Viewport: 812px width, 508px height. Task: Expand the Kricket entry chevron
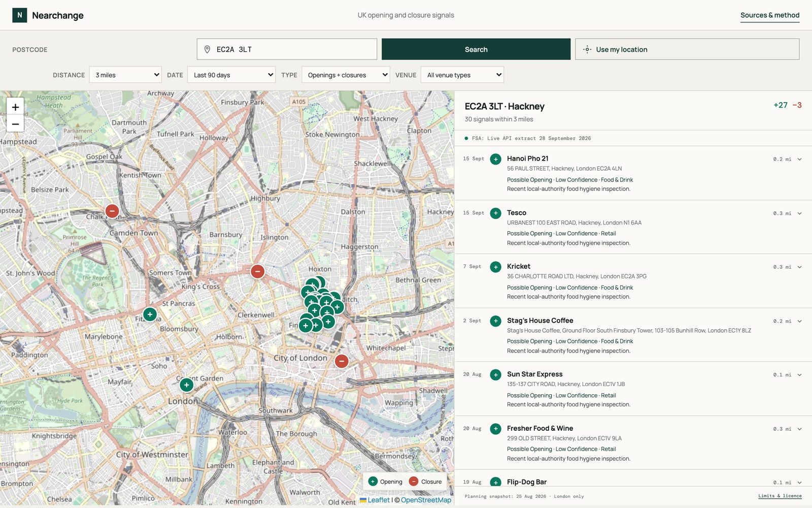(799, 267)
